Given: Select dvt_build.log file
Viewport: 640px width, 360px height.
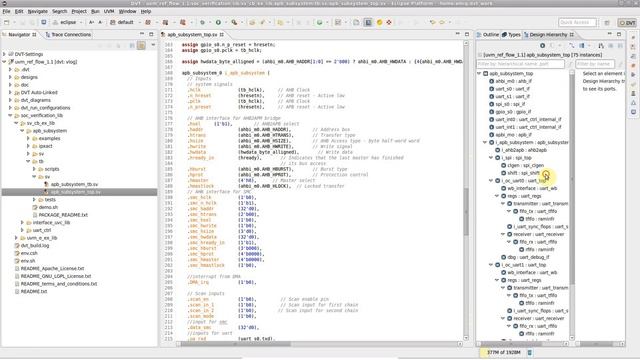Looking at the screenshot, I should (x=35, y=246).
